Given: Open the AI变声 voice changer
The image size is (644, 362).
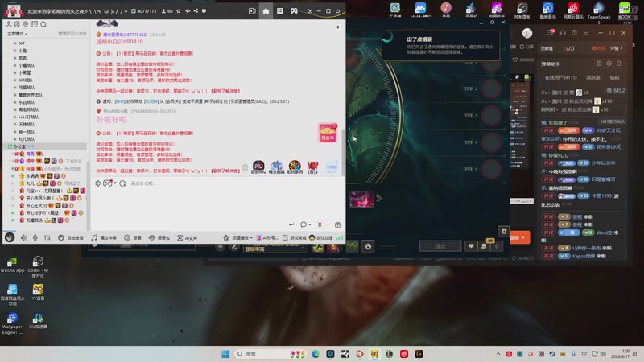Looking at the screenshot, I should pos(188,237).
